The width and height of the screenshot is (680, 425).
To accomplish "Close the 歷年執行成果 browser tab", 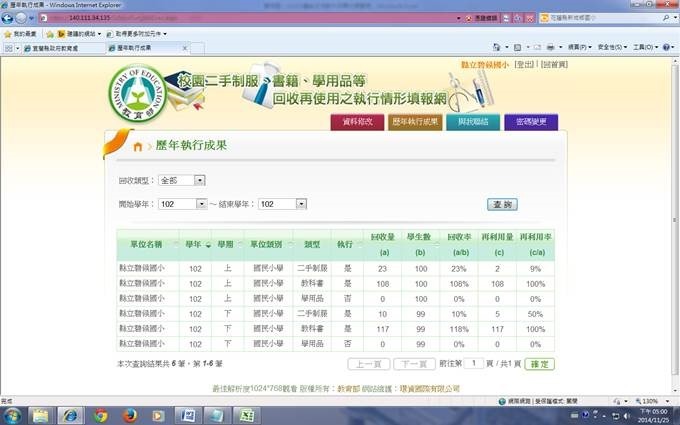I will pyautogui.click(x=185, y=48).
